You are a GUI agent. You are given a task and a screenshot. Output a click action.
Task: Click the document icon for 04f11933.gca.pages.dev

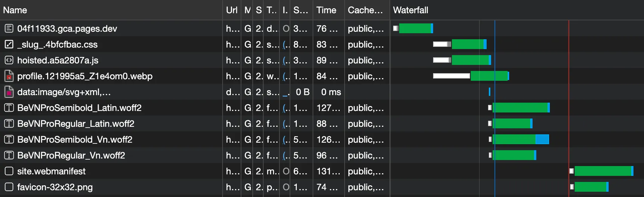9,28
